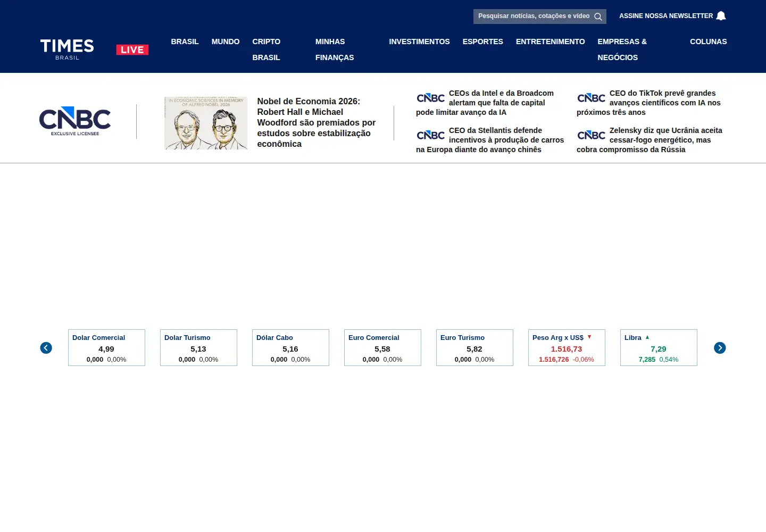Go to previous currency quotes with left arrow
The image size is (766, 532).
(46, 348)
